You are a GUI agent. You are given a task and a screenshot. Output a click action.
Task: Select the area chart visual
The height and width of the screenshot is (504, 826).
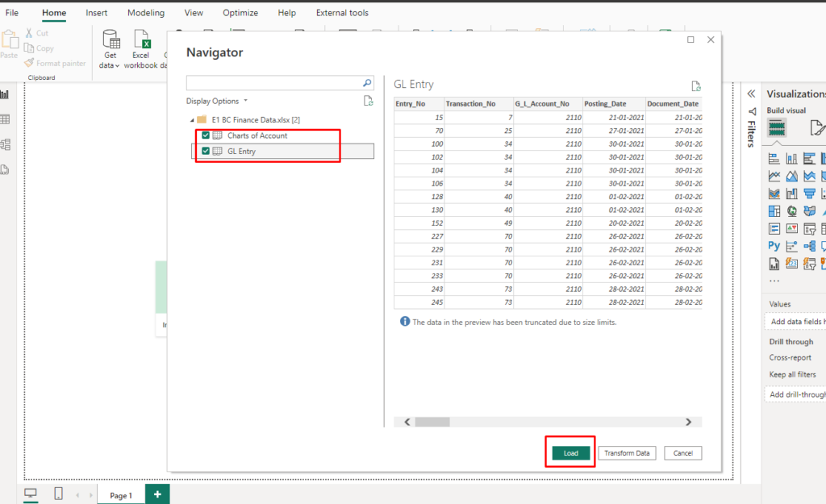point(791,175)
